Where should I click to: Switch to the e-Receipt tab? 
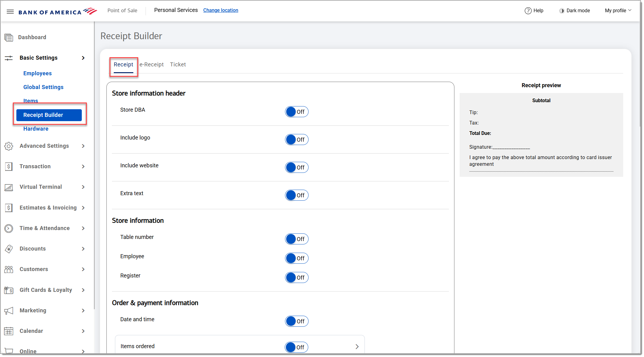pos(152,65)
